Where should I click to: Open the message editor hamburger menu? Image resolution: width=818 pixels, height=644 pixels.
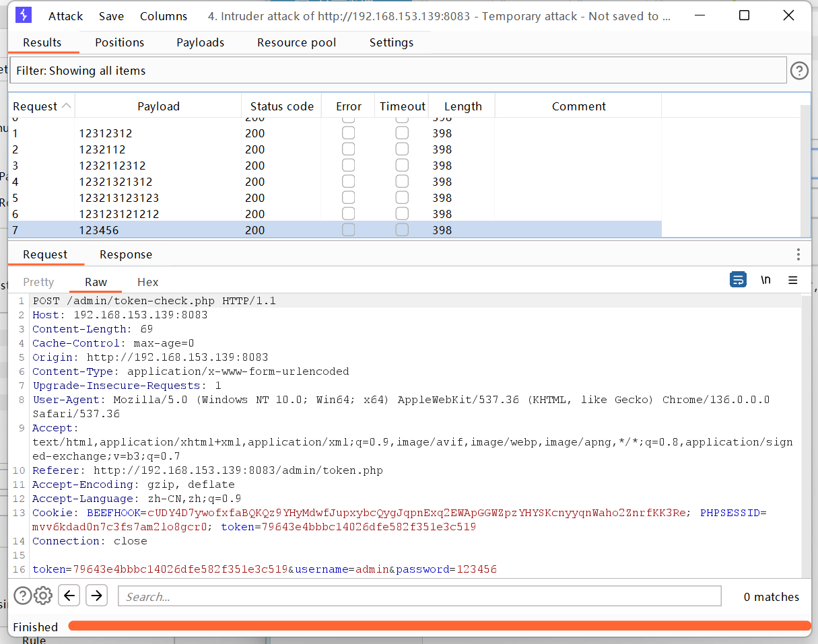pyautogui.click(x=793, y=280)
